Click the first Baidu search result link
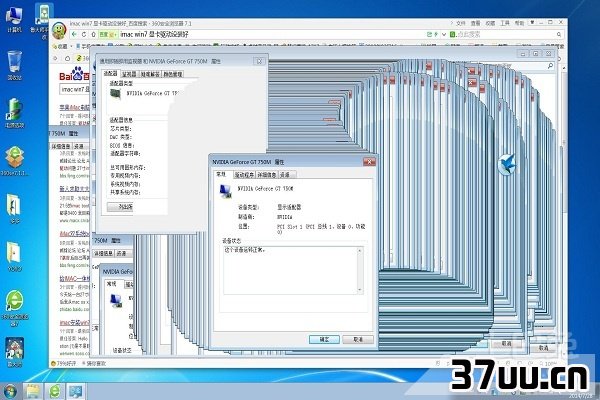Viewport: 600px width, 400px height. 74,107
